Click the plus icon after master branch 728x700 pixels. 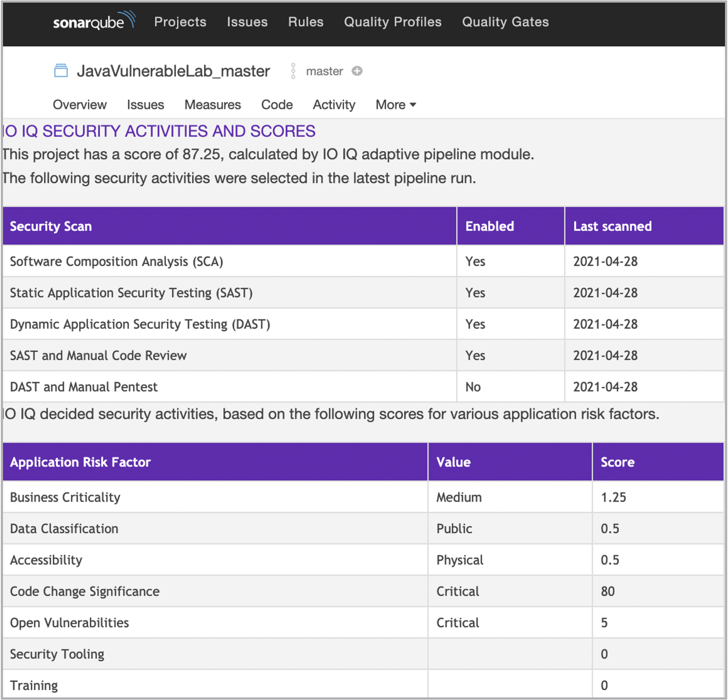point(357,71)
